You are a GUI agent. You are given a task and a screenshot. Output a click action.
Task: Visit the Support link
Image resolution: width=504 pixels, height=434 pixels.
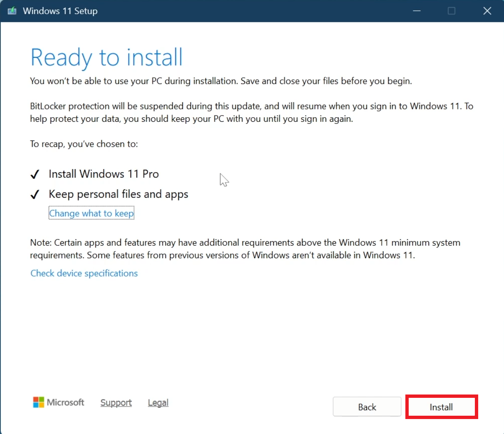[116, 402]
